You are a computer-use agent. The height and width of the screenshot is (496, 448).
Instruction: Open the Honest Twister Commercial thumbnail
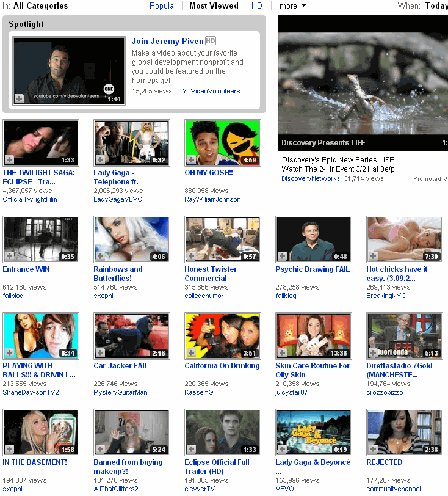click(223, 239)
